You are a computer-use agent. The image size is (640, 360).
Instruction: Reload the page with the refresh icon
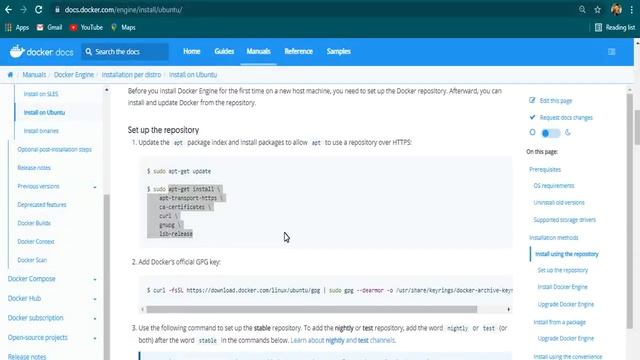[x=38, y=9]
